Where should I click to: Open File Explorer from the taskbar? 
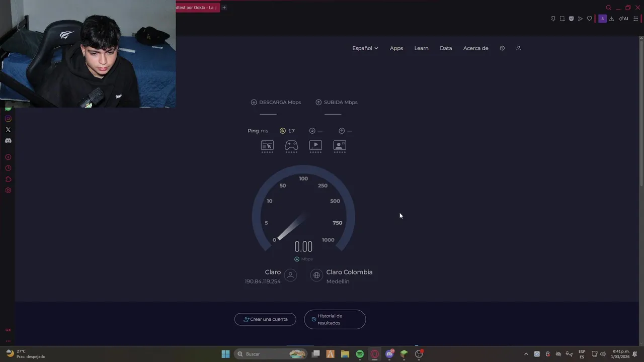click(x=345, y=354)
